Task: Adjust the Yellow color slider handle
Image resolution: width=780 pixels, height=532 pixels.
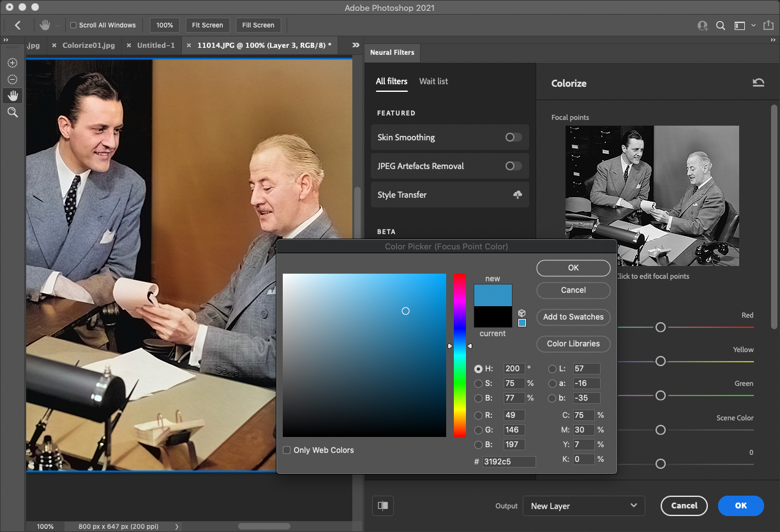Action: 661,361
